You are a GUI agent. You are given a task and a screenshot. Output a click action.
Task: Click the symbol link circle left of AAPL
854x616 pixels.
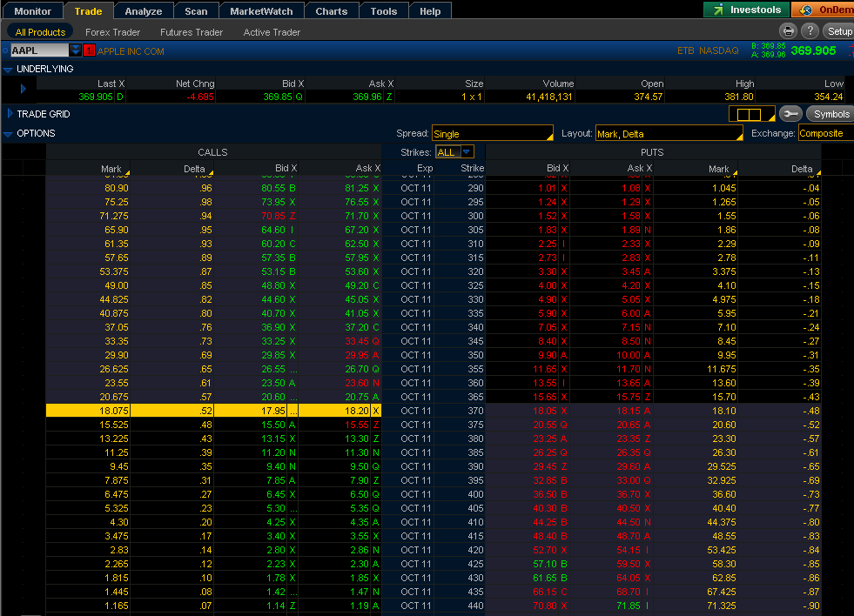tap(5, 51)
